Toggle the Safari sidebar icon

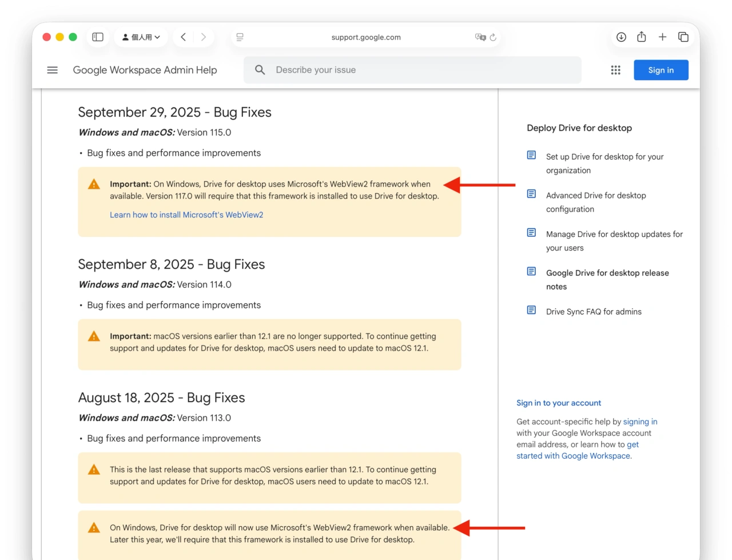(x=97, y=37)
